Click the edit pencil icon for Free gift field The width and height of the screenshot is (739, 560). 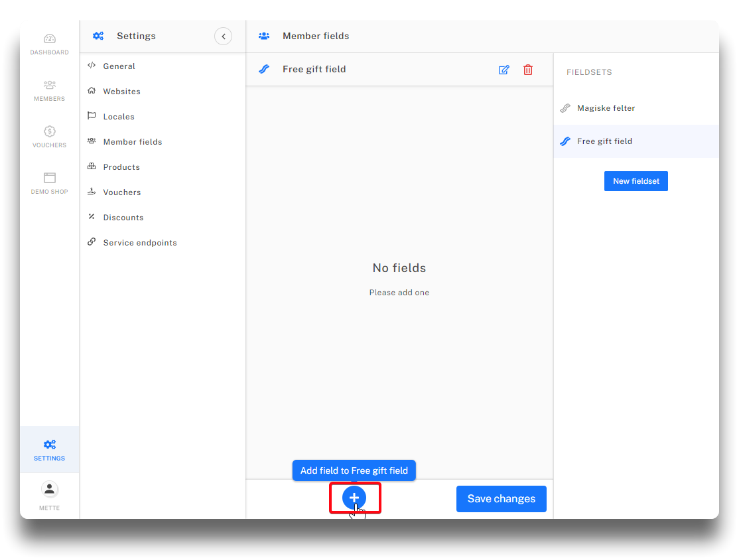504,70
